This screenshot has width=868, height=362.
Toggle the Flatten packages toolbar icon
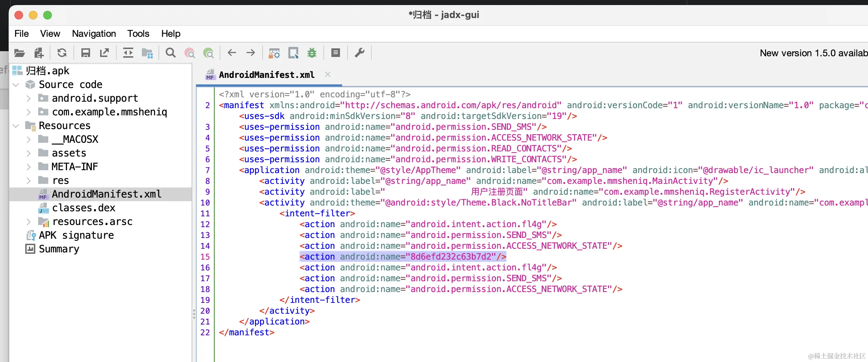pyautogui.click(x=147, y=53)
